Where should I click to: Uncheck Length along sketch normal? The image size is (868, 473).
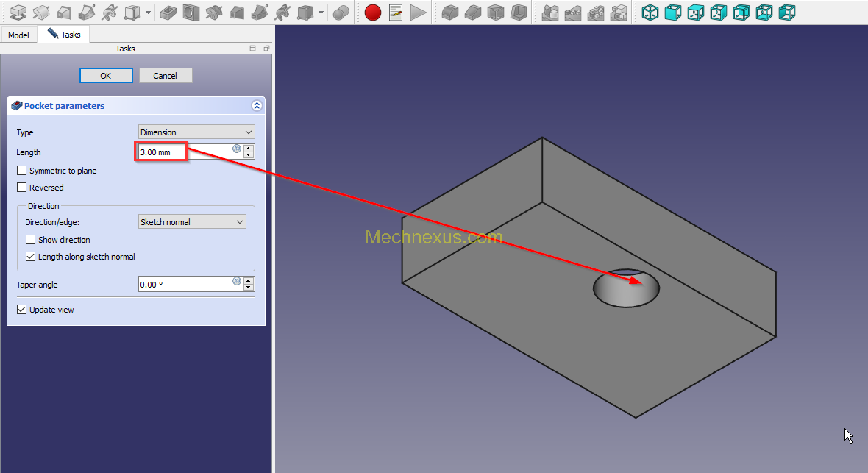[30, 257]
